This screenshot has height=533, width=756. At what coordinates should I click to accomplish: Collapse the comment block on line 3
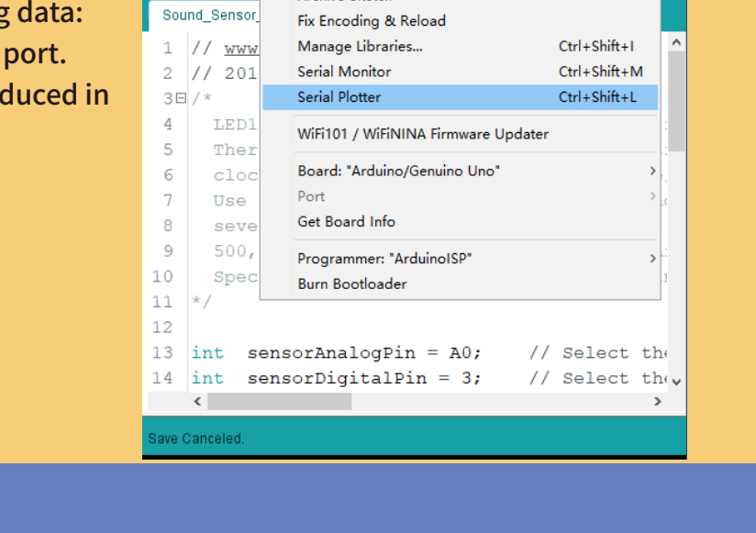(x=181, y=98)
